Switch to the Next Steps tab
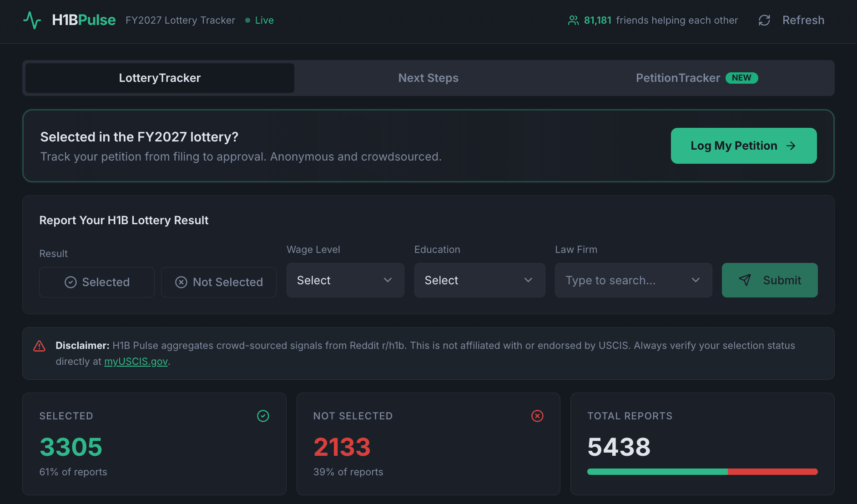The image size is (857, 504). pyautogui.click(x=428, y=78)
